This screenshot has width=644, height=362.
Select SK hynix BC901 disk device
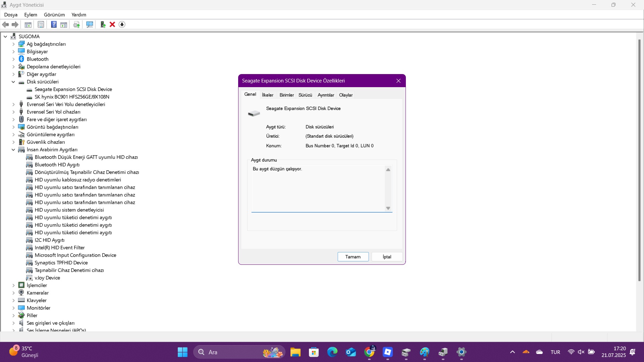[x=72, y=97]
